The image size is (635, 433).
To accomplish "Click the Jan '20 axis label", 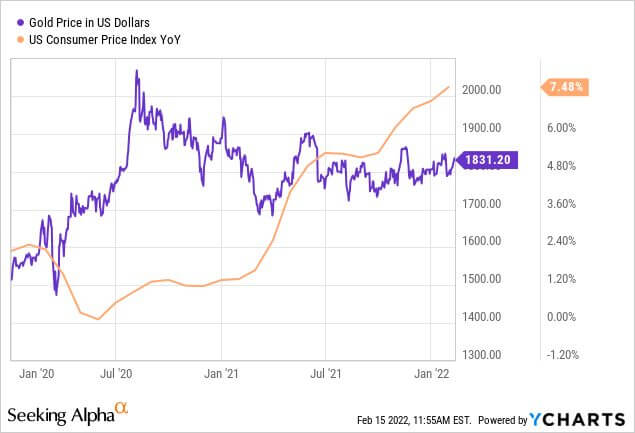I will (x=36, y=373).
